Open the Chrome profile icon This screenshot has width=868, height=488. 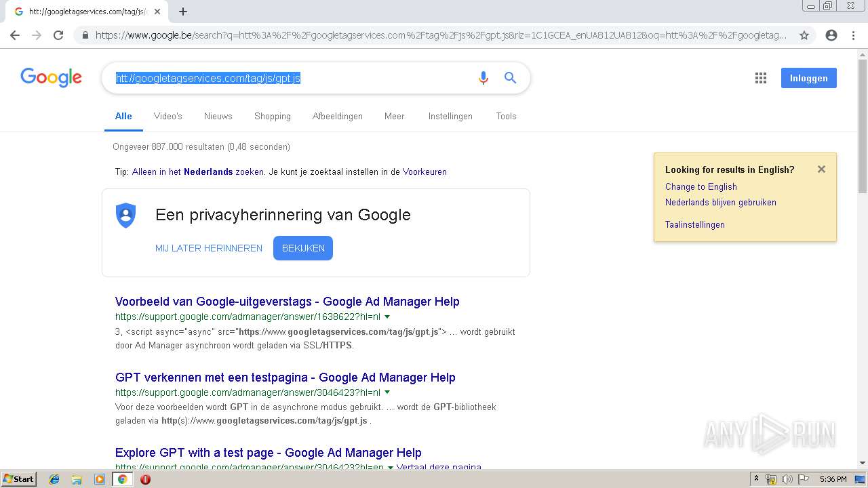tap(831, 35)
